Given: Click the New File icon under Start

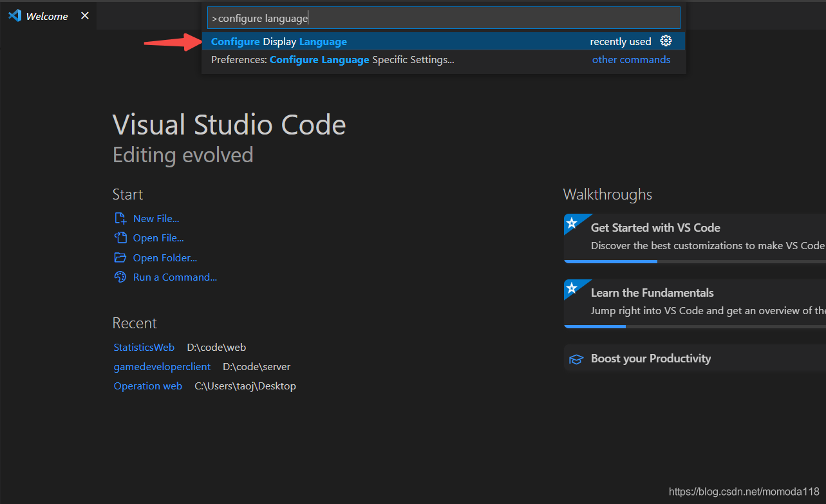Looking at the screenshot, I should coord(120,219).
